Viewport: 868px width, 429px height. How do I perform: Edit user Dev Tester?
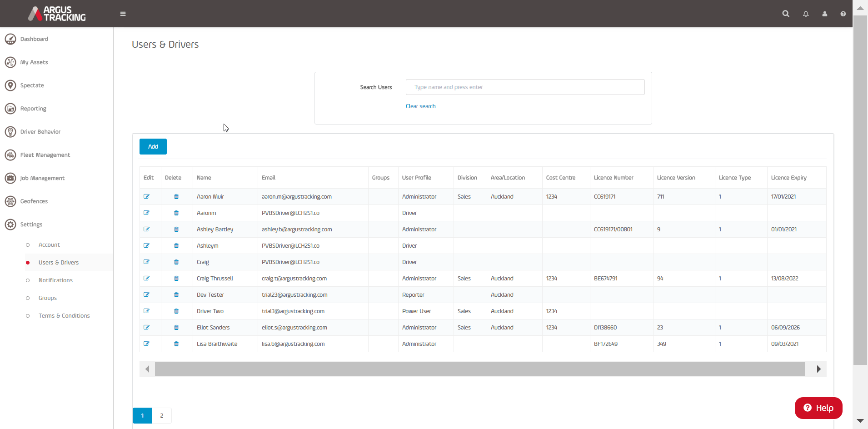click(146, 295)
